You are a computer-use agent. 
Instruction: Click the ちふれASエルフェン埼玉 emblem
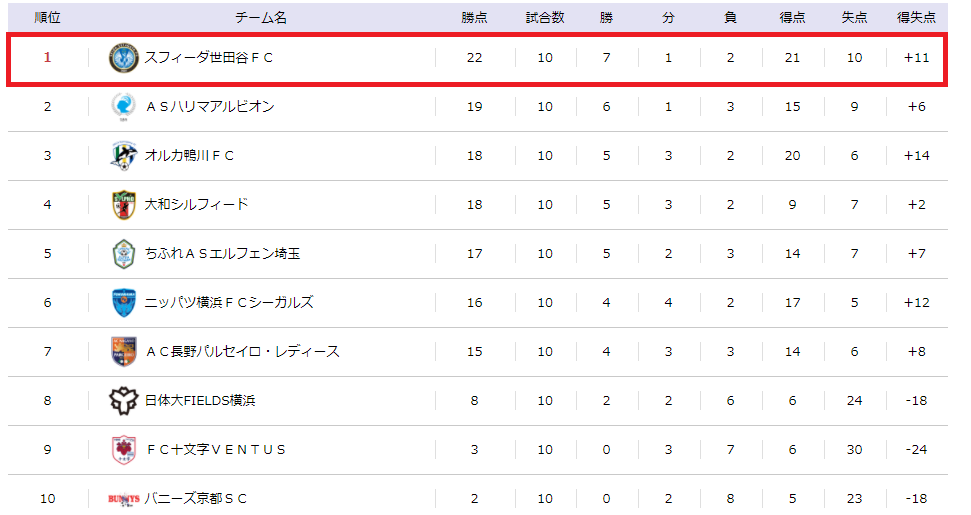coord(124,254)
